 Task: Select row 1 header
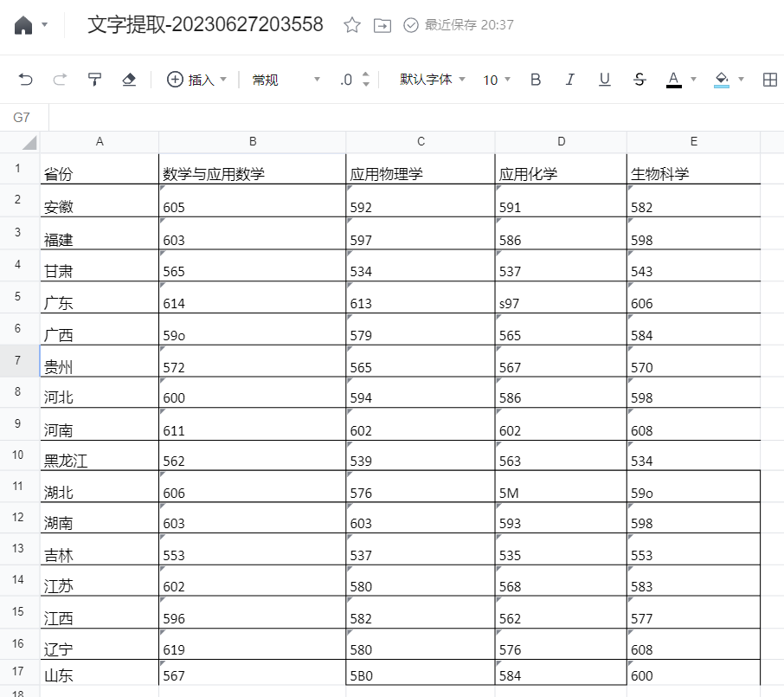(x=18, y=169)
